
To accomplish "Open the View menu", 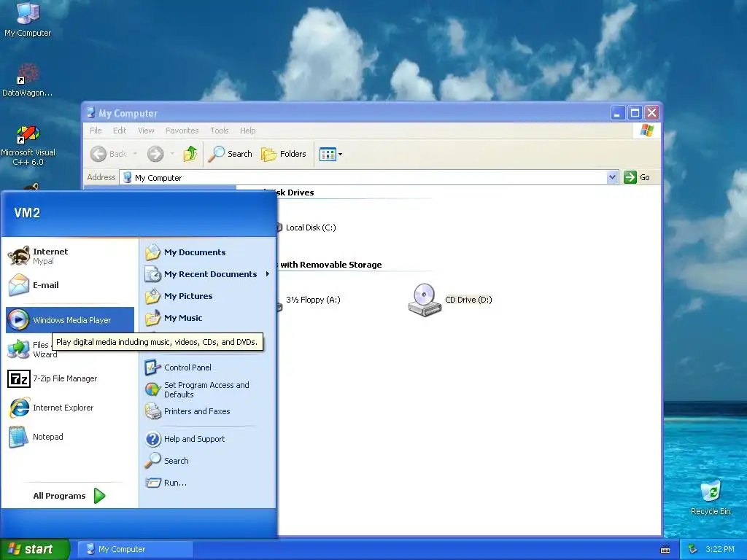I will pos(146,131).
